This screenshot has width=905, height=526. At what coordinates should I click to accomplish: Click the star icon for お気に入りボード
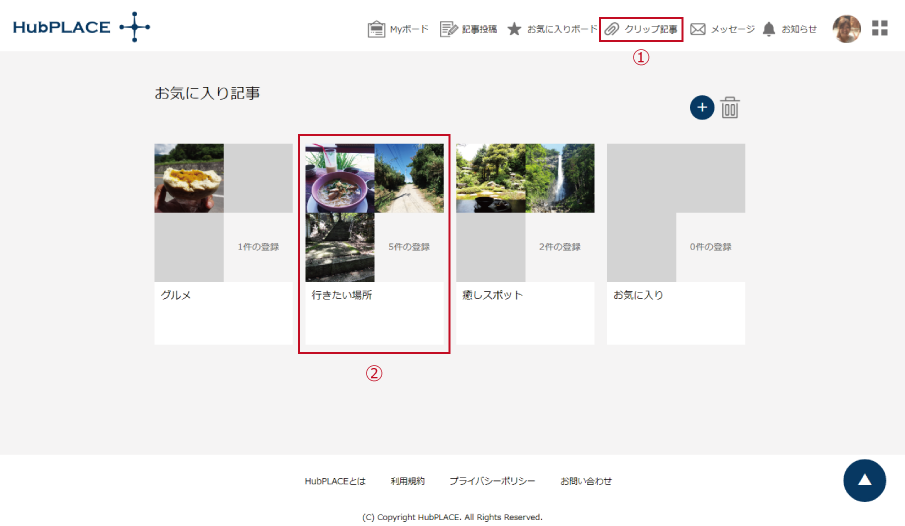(514, 29)
